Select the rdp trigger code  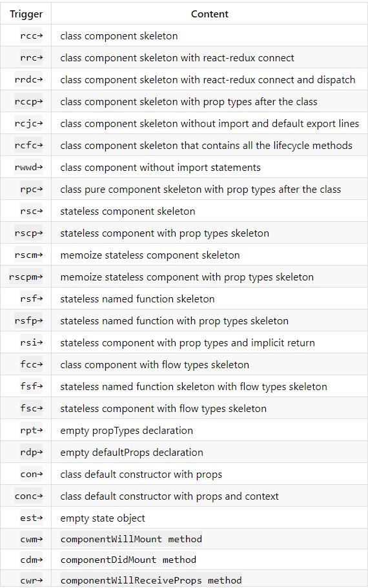[32, 452]
